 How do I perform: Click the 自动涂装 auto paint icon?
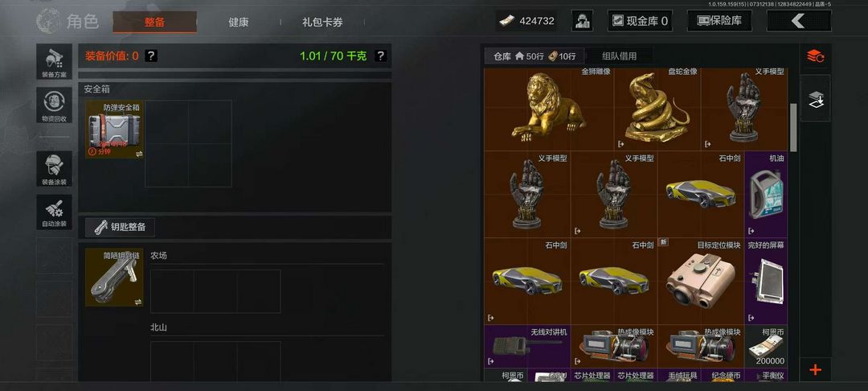coord(55,212)
